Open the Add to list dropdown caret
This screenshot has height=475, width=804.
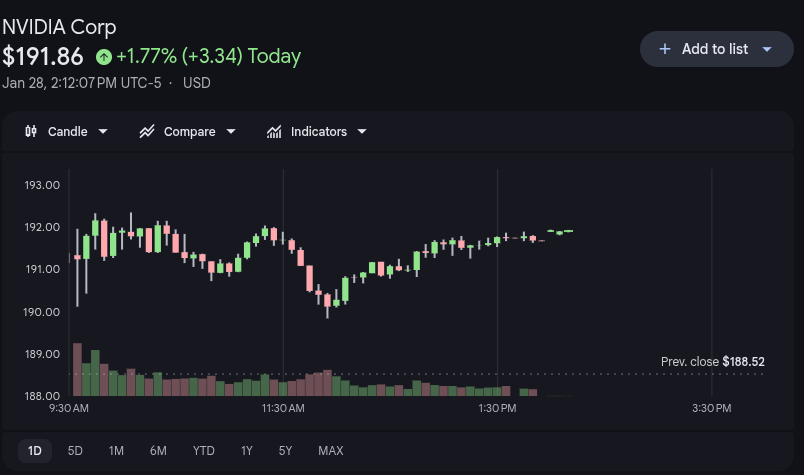[x=767, y=49]
